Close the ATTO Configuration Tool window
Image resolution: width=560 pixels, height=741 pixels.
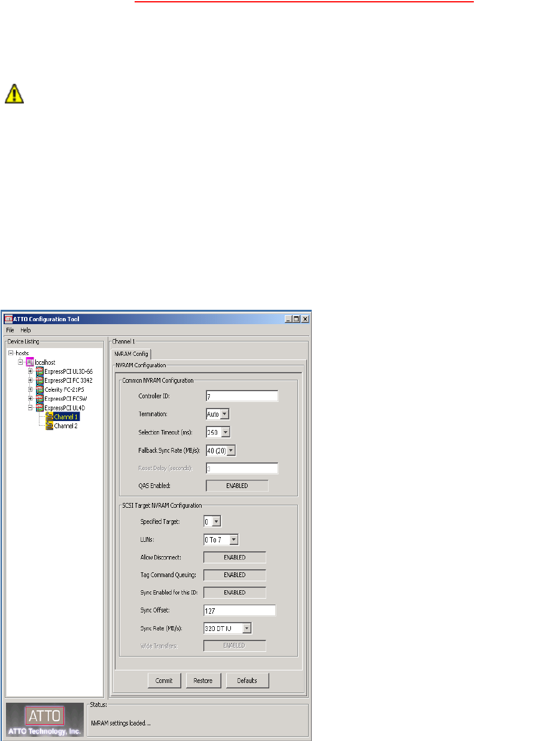click(x=305, y=319)
